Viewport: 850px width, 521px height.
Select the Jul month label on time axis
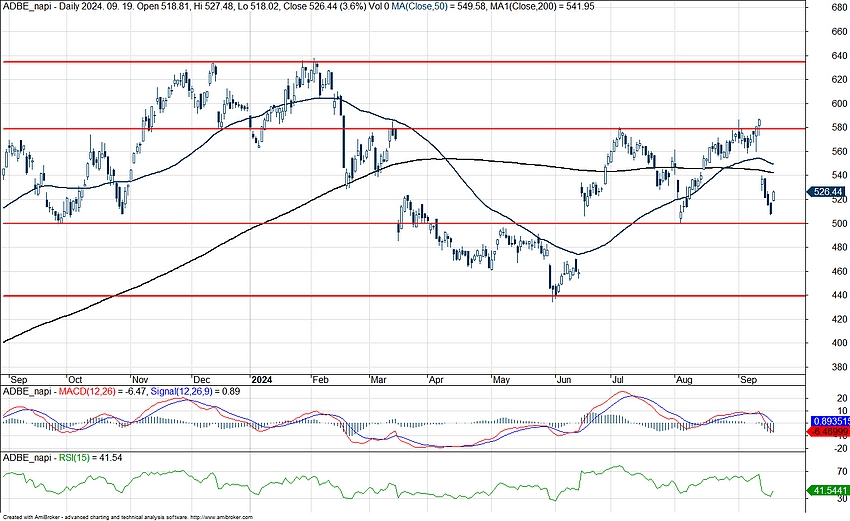coord(619,380)
